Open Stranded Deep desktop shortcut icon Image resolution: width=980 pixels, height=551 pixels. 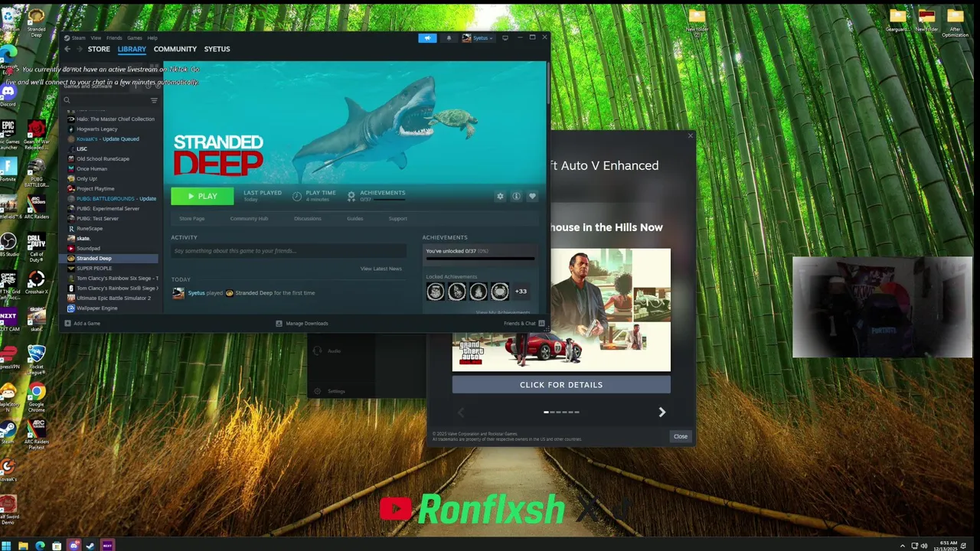pos(37,16)
